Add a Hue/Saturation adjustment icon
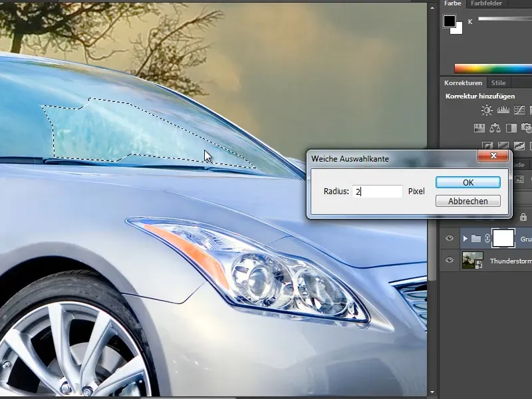 (479, 128)
